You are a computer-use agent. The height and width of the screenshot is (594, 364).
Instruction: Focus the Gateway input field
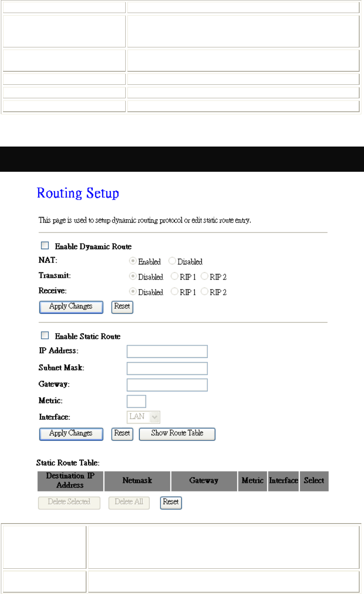pos(167,385)
